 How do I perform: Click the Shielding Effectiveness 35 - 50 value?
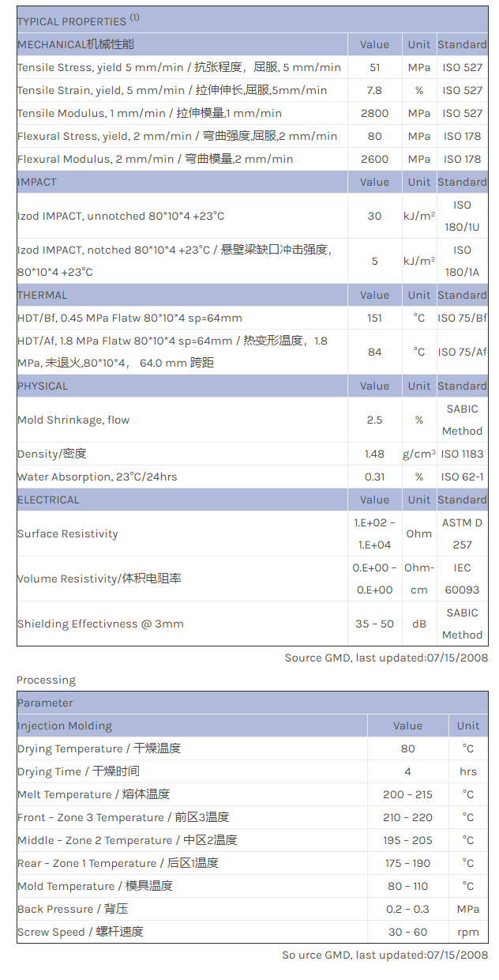374,624
